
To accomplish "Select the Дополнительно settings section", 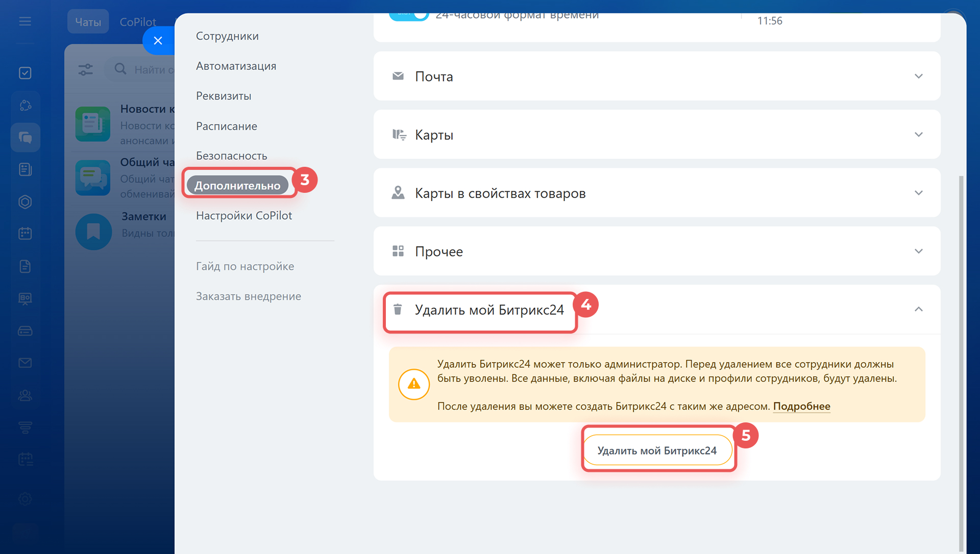I will coord(237,185).
